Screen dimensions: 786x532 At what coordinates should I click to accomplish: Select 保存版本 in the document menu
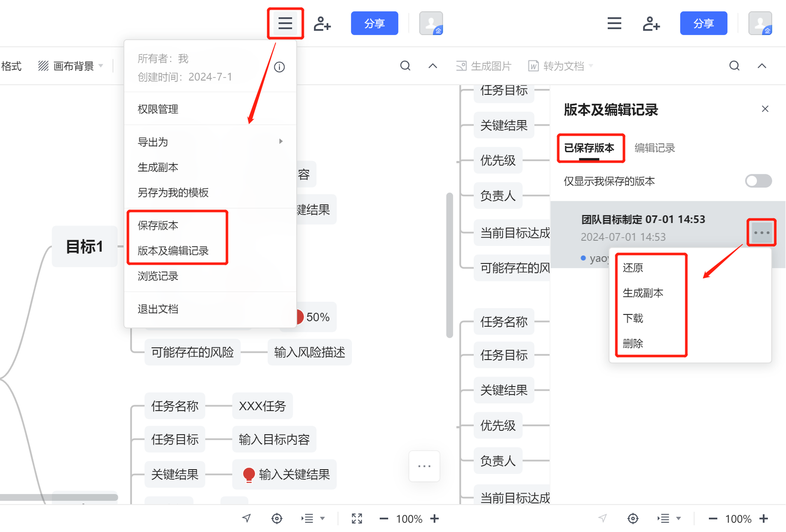point(210,225)
